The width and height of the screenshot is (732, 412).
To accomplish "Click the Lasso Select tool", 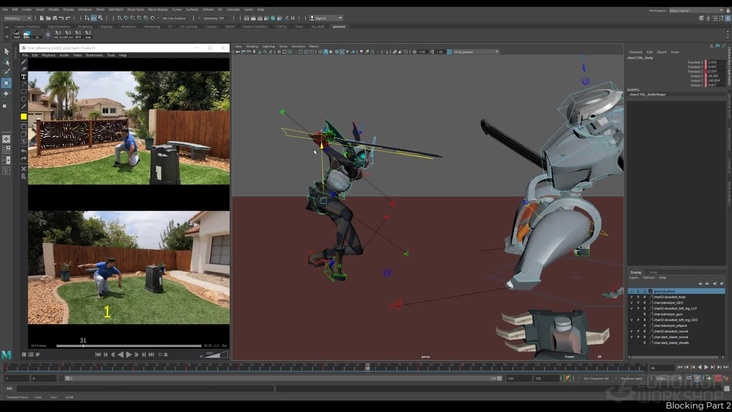I will point(6,62).
